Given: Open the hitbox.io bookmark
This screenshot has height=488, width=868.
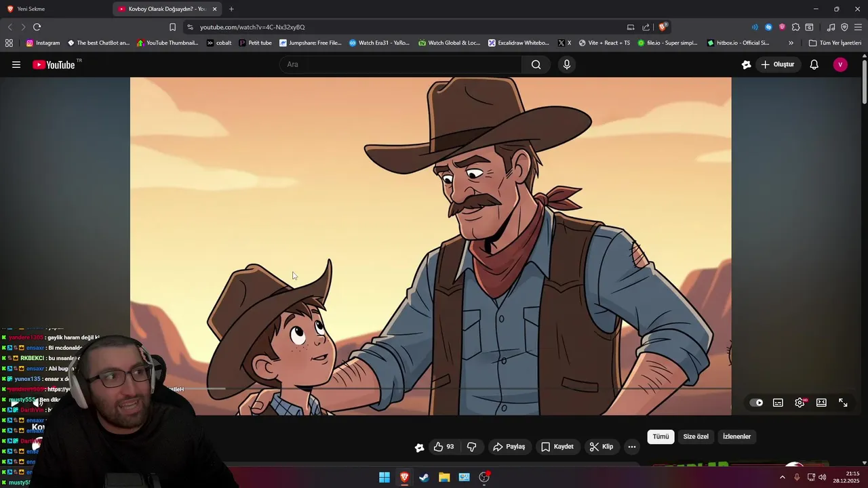Looking at the screenshot, I should (738, 43).
